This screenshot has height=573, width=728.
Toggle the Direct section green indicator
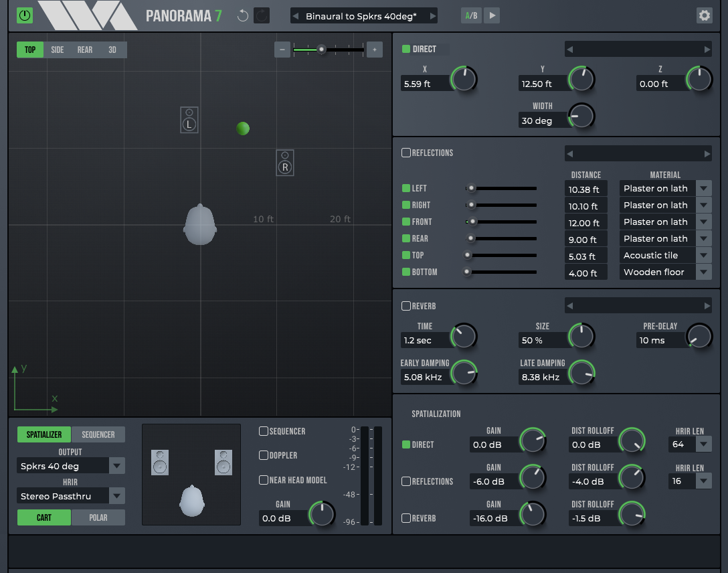click(405, 49)
